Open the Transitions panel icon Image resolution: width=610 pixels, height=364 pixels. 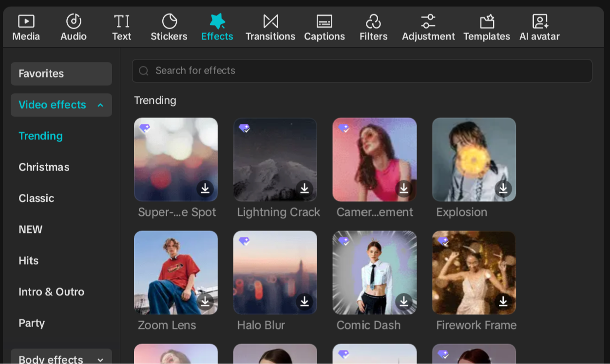point(270,21)
